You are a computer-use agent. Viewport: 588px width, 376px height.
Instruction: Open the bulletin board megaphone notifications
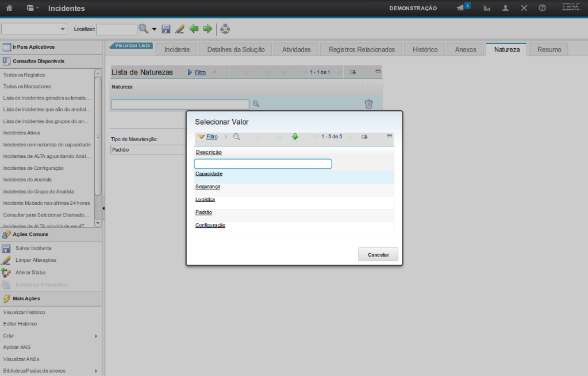pyautogui.click(x=461, y=8)
